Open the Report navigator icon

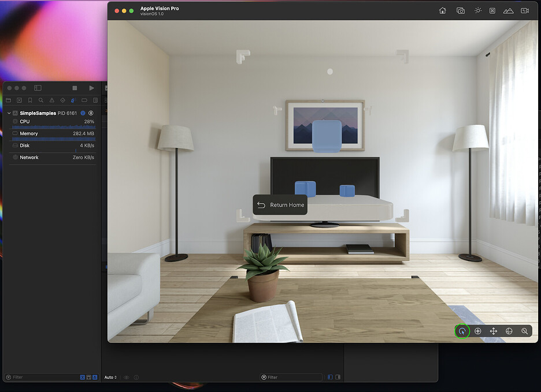95,100
